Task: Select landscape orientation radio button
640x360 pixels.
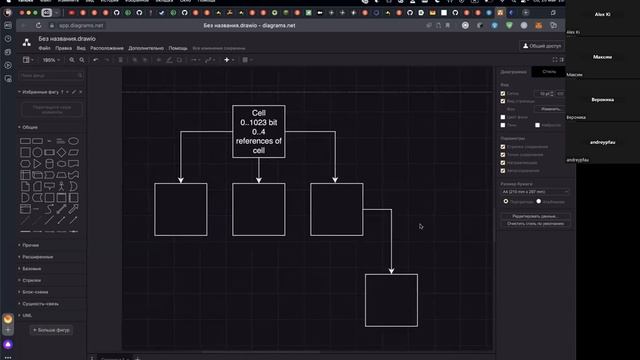Action: (539, 201)
